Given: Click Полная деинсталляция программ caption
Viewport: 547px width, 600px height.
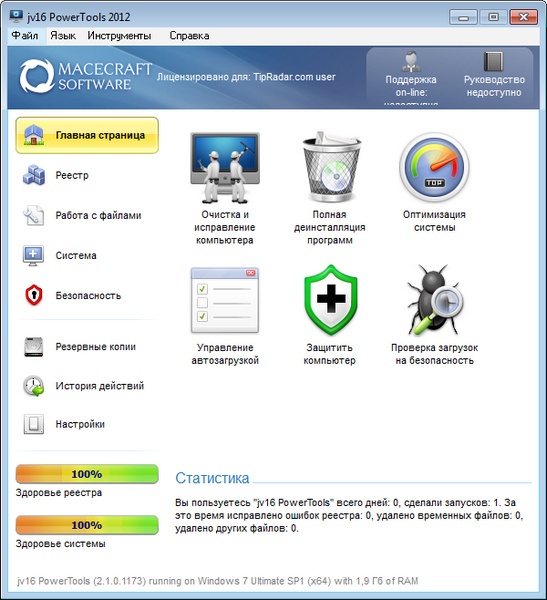Looking at the screenshot, I should pyautogui.click(x=330, y=227).
